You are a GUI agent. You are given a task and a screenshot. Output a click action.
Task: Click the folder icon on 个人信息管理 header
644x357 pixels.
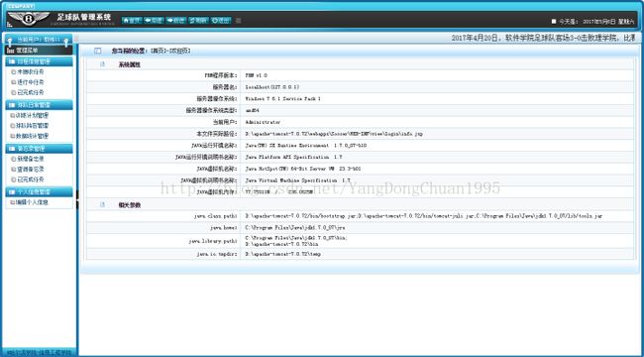(12, 192)
